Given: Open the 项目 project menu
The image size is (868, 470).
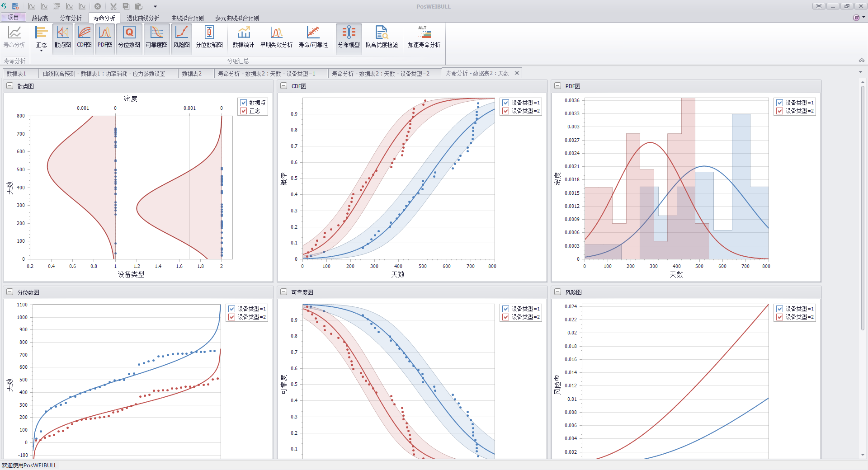Looking at the screenshot, I should click(x=14, y=17).
